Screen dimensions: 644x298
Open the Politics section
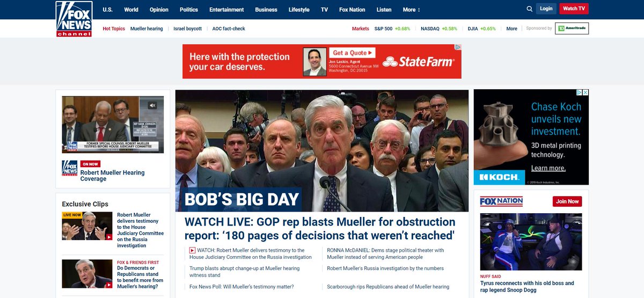click(x=189, y=10)
